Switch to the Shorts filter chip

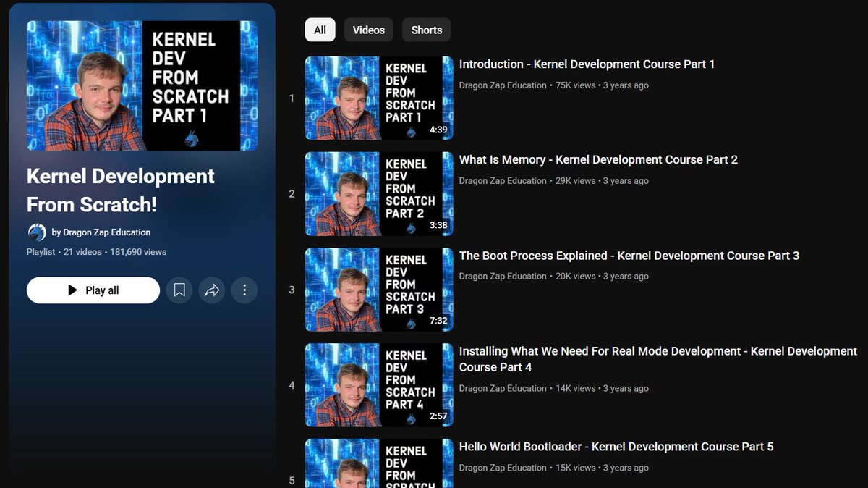(x=427, y=30)
